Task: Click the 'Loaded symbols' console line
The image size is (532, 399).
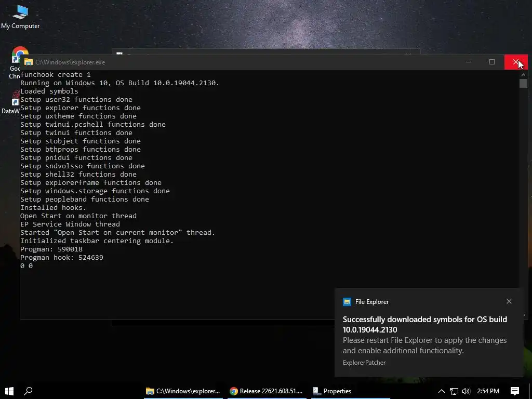Action: (x=49, y=91)
